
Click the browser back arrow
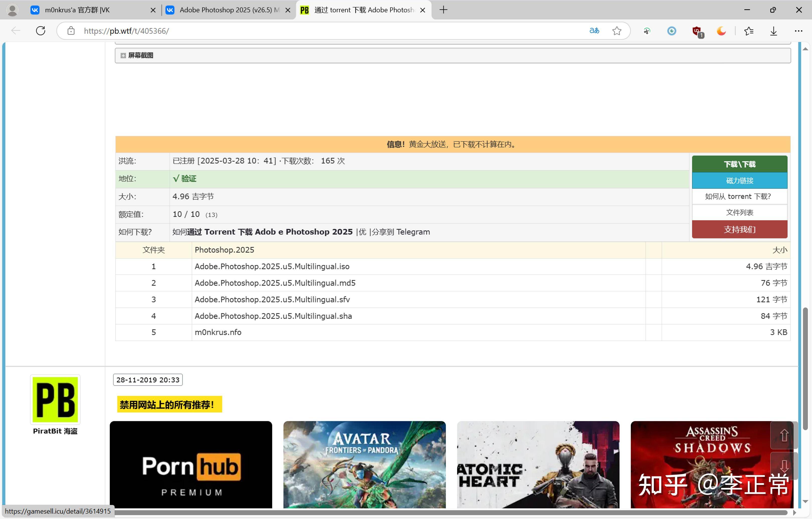(16, 31)
